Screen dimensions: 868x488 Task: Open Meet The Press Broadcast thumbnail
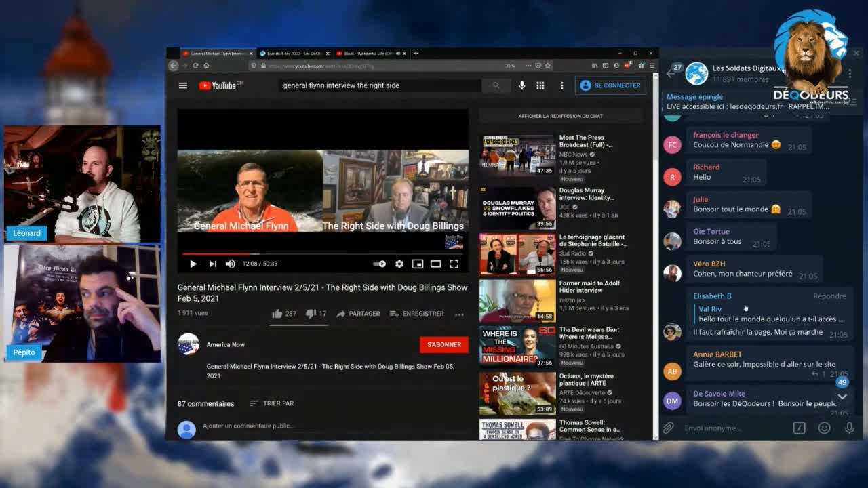point(517,155)
